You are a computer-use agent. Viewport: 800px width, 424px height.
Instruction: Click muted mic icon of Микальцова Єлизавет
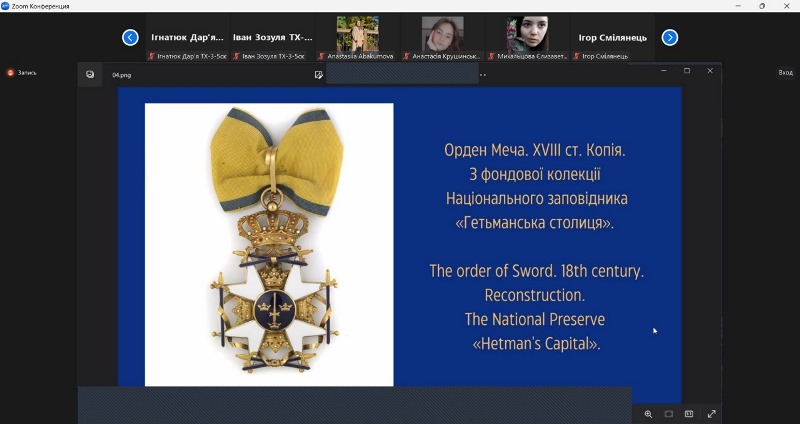(x=491, y=56)
